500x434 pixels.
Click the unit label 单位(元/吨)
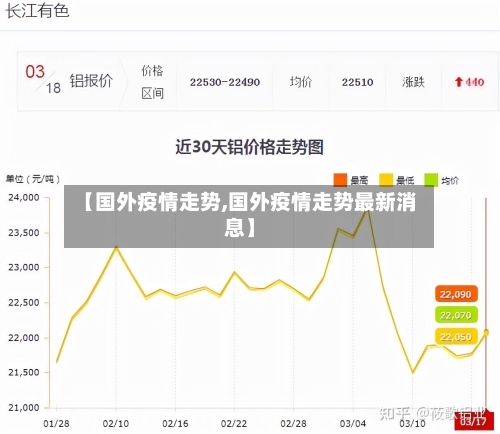click(x=33, y=179)
